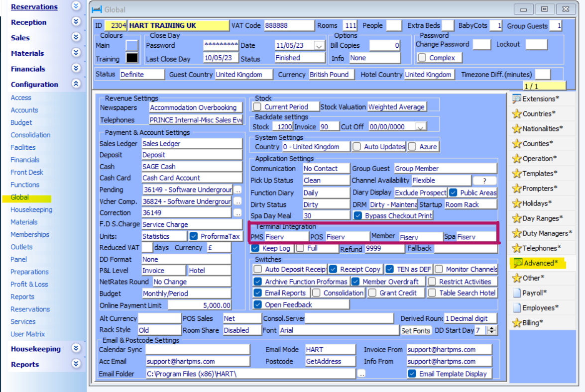Pick the black Training colour swatch
Image resolution: width=585 pixels, height=392 pixels.
coord(132,58)
